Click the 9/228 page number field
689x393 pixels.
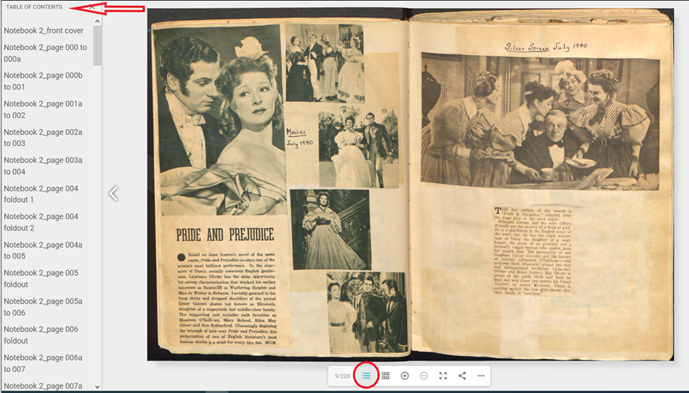tap(342, 376)
